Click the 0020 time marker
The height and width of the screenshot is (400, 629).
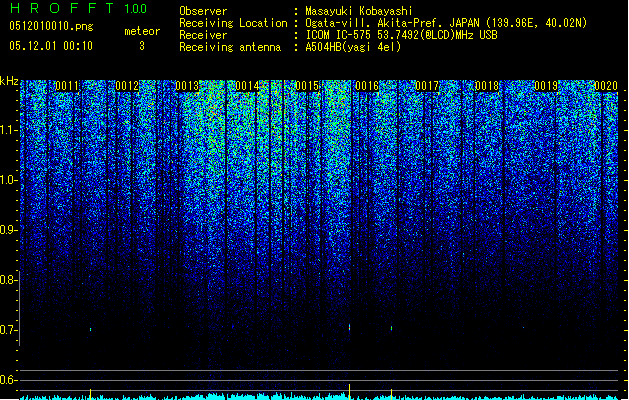coord(606,86)
